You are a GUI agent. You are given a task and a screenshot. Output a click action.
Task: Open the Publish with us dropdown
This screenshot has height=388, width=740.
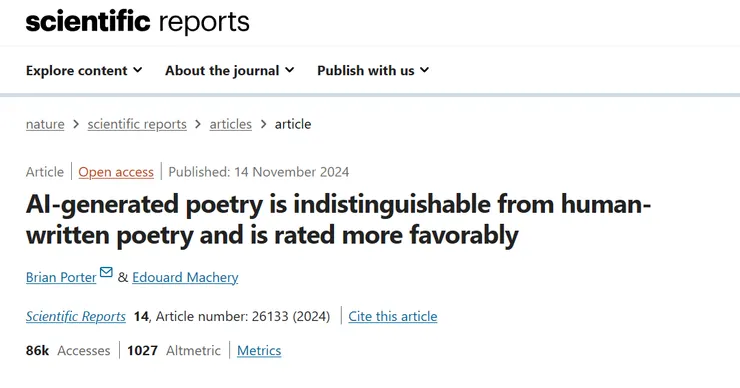(373, 70)
